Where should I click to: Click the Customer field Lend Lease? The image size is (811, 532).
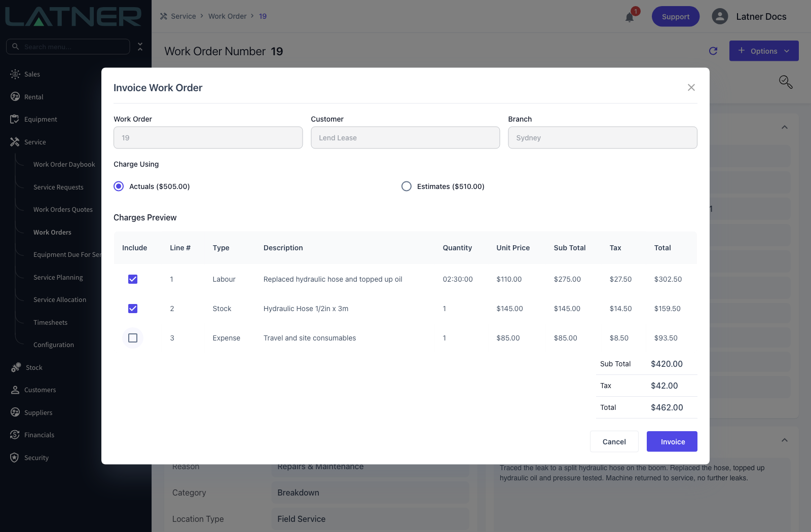coord(405,138)
